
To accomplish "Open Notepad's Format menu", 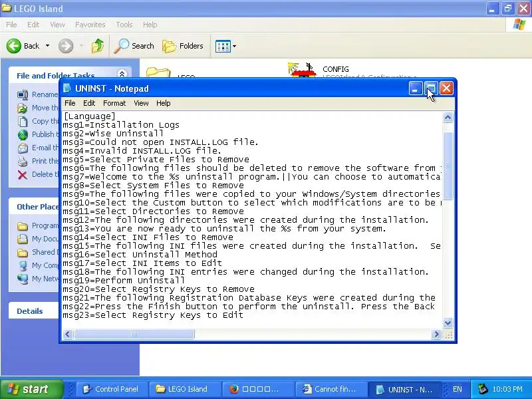I will click(x=114, y=103).
